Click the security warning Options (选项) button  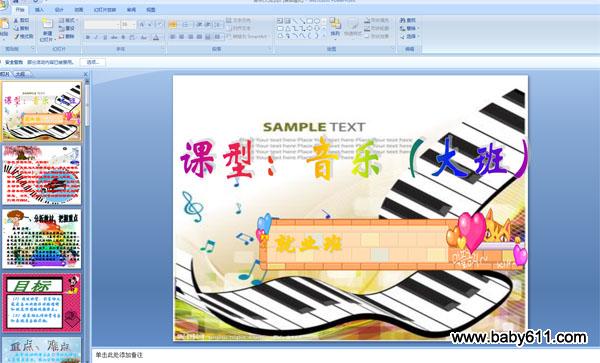[93, 62]
